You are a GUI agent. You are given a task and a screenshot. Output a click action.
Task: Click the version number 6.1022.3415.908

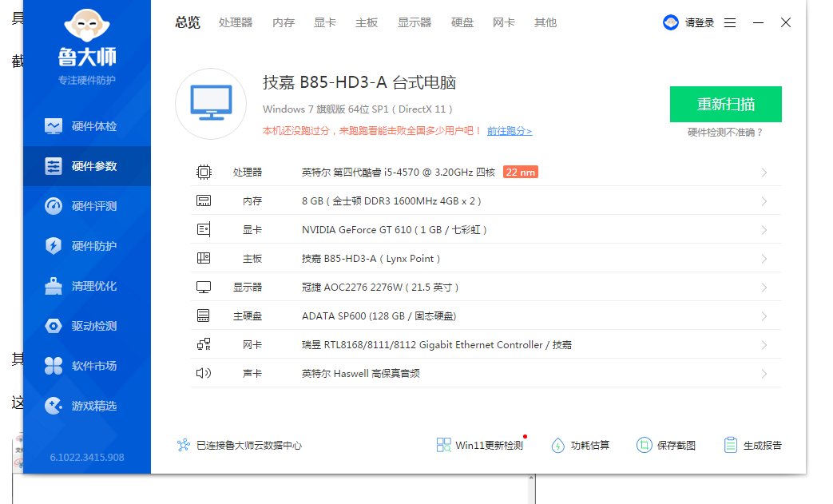[x=86, y=457]
